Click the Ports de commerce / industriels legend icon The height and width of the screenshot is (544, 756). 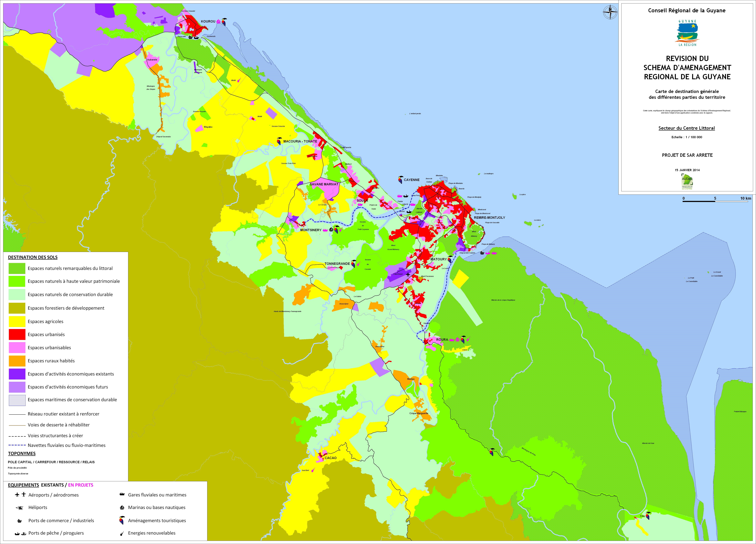click(x=19, y=521)
